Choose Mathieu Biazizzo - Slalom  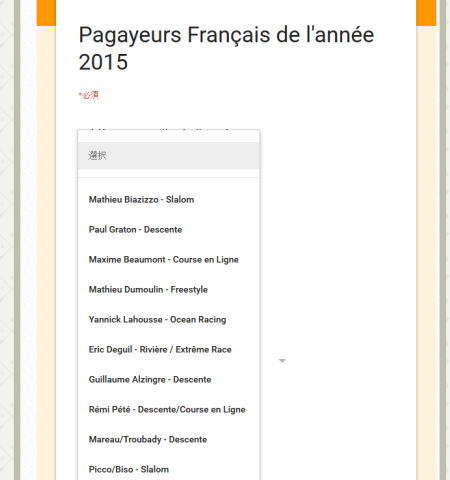pyautogui.click(x=169, y=199)
